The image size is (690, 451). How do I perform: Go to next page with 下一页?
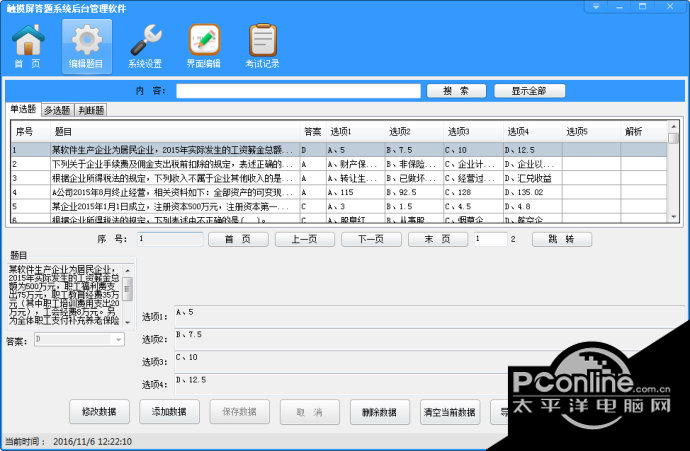point(371,240)
